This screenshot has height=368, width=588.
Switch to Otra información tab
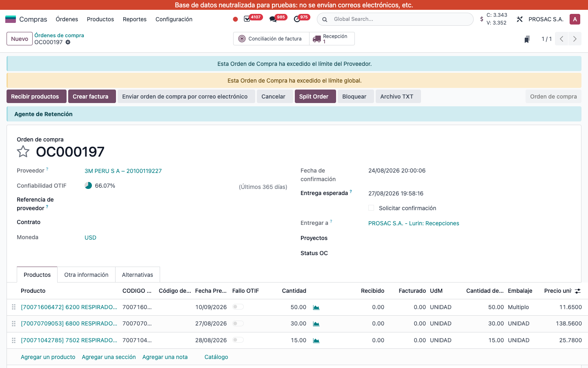(x=86, y=275)
